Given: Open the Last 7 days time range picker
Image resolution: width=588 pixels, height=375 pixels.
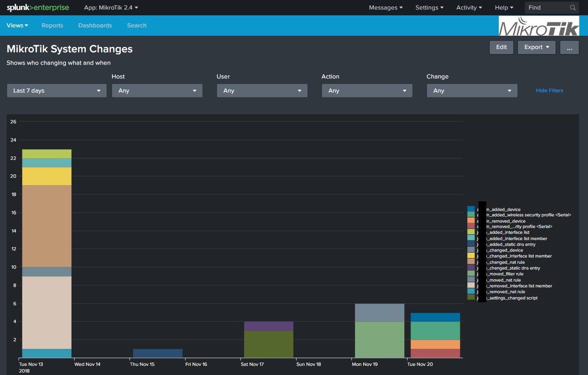Looking at the screenshot, I should coord(56,91).
